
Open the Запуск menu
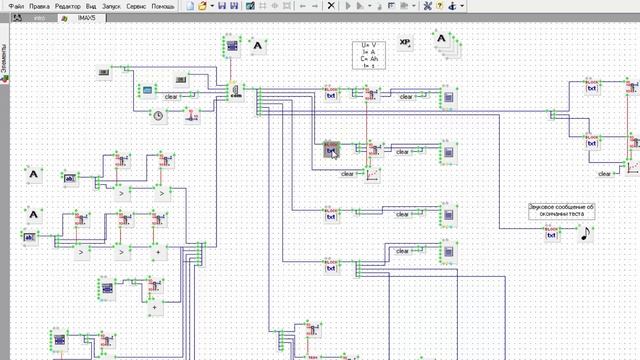(x=111, y=6)
